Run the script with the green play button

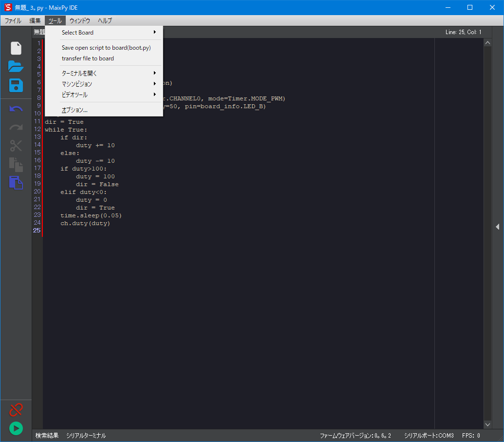pyautogui.click(x=16, y=428)
